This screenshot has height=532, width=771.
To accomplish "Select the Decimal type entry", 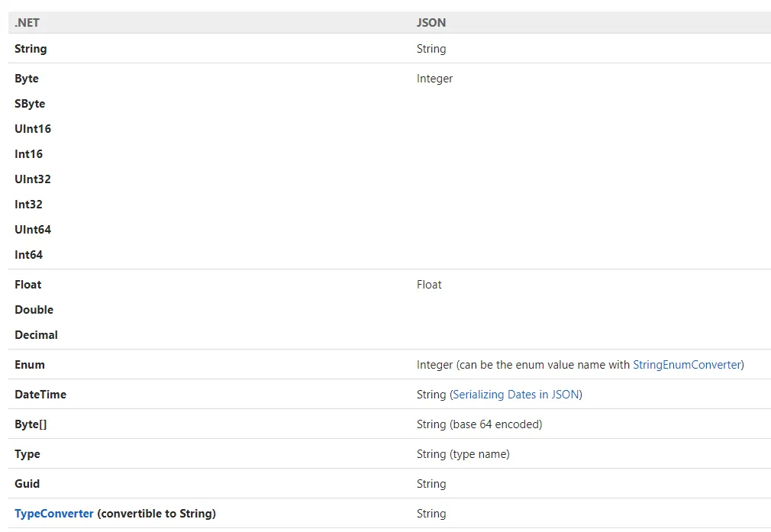I will [37, 335].
